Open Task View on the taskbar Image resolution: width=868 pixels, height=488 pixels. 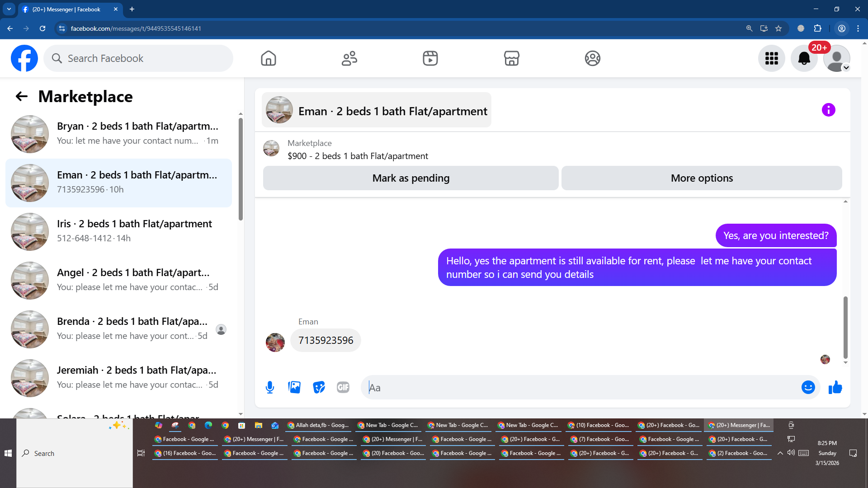pos(141,453)
